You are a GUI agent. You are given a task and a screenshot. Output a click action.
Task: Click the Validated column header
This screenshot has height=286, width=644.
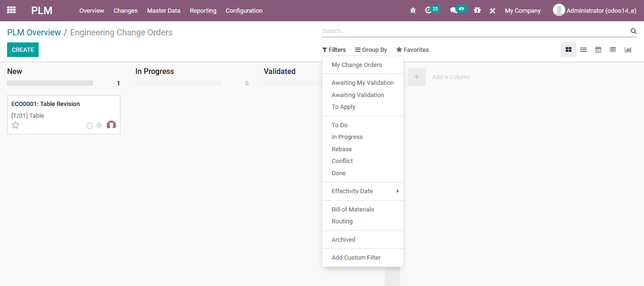click(x=280, y=72)
